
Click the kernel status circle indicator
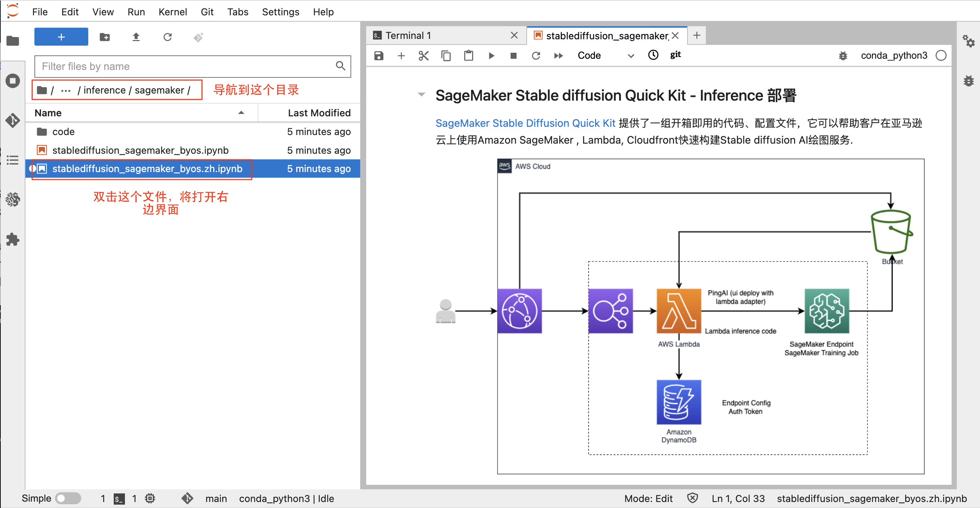point(941,56)
